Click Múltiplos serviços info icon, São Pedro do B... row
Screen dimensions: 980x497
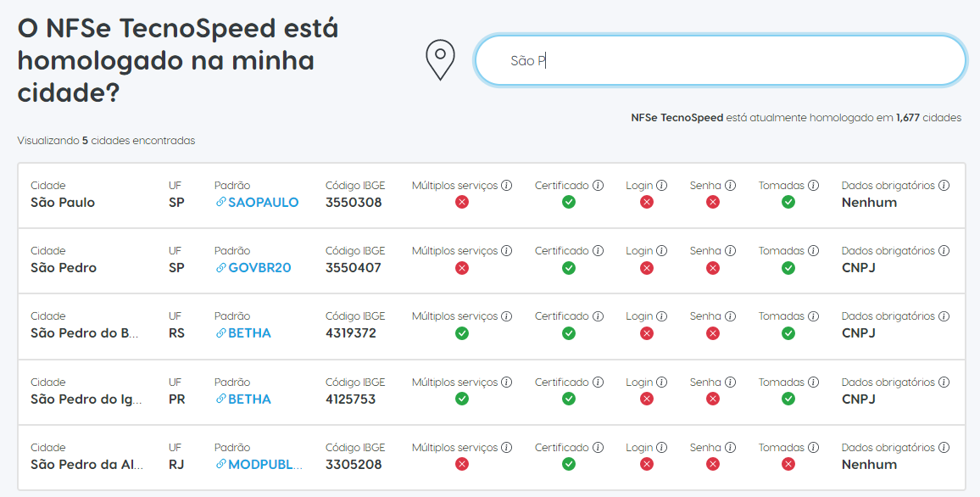click(x=507, y=316)
